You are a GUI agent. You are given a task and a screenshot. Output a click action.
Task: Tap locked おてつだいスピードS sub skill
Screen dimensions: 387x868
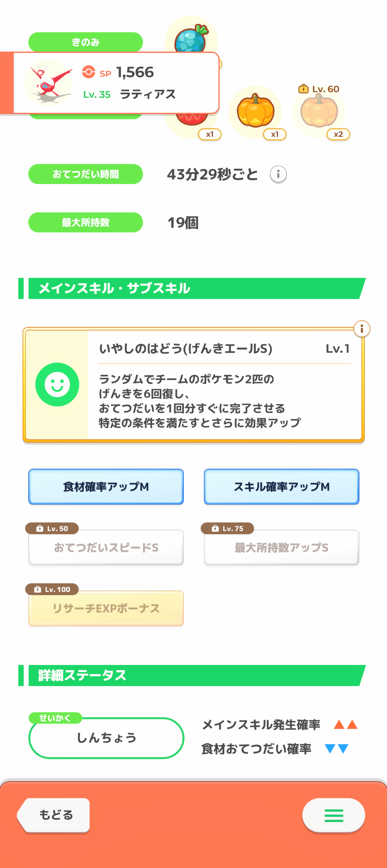[106, 548]
